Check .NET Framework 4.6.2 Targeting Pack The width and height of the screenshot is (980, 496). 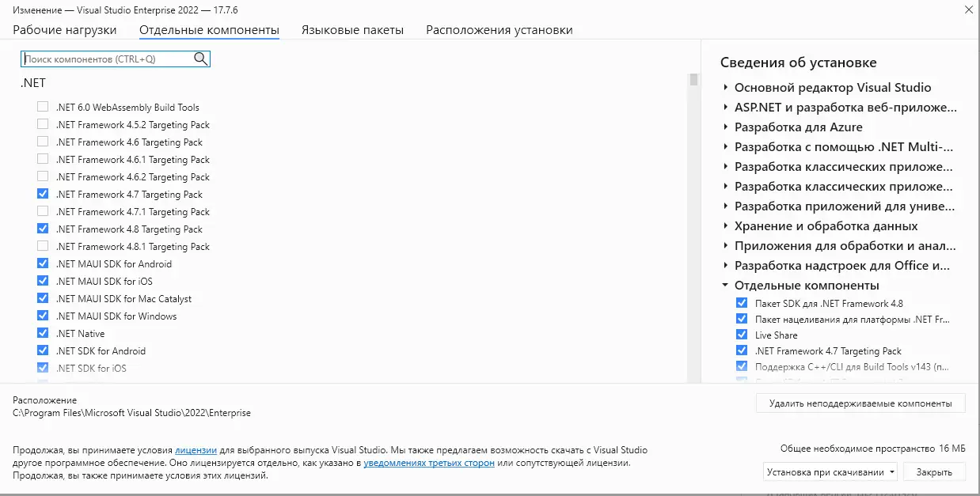coord(43,176)
